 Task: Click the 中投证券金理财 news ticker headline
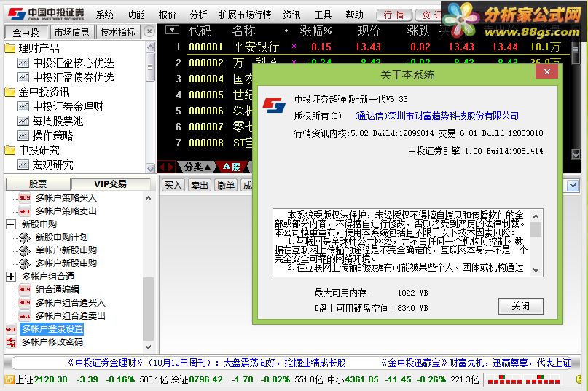[207, 363]
